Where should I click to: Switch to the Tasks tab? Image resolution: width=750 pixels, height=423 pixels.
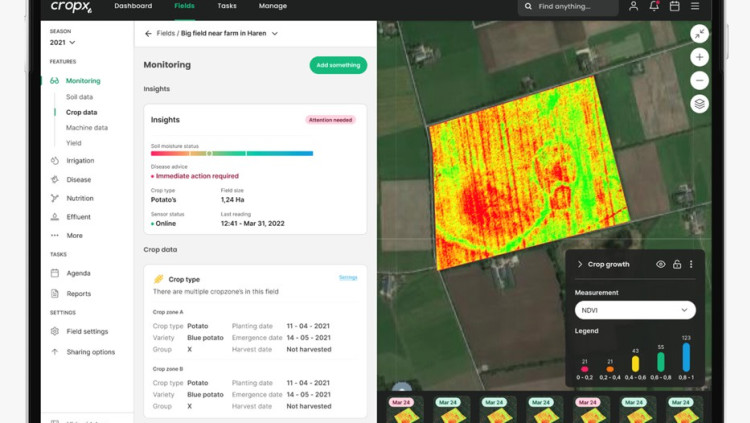(227, 6)
